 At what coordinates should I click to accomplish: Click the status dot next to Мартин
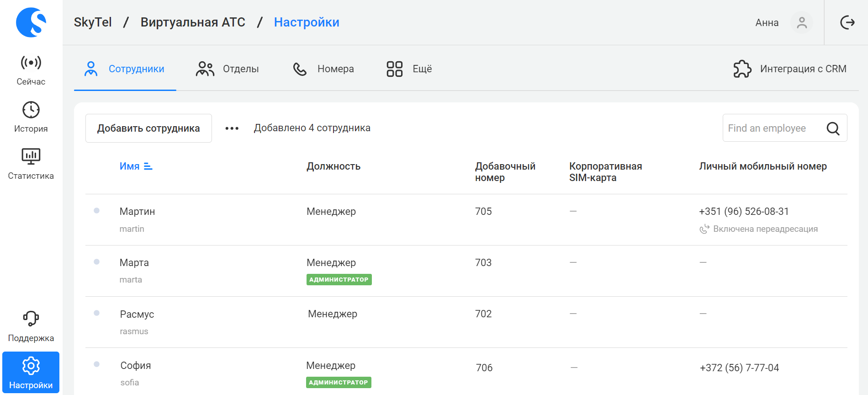(96, 211)
